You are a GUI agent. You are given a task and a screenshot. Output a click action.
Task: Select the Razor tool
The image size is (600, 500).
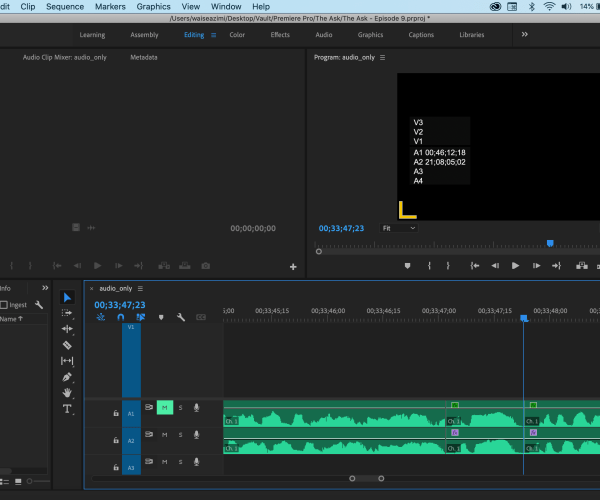67,345
